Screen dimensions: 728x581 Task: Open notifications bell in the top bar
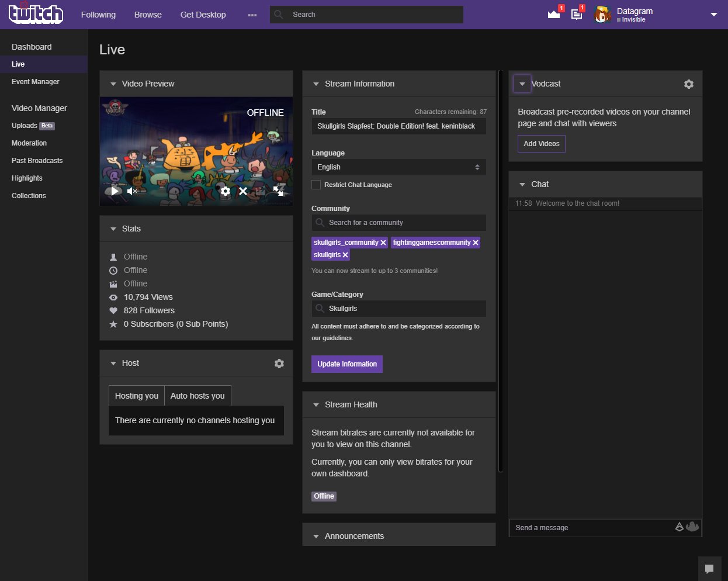[553, 14]
